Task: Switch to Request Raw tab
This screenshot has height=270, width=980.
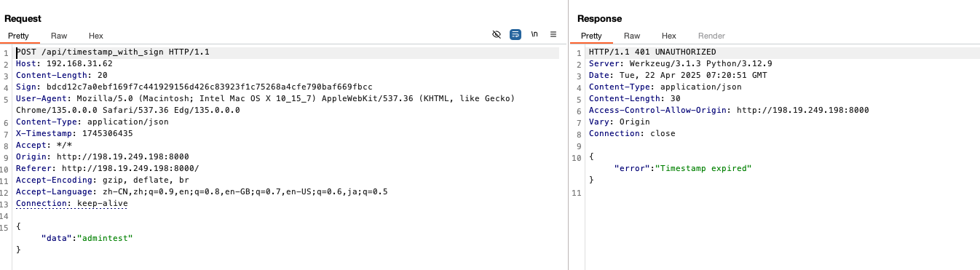Action: click(x=59, y=36)
